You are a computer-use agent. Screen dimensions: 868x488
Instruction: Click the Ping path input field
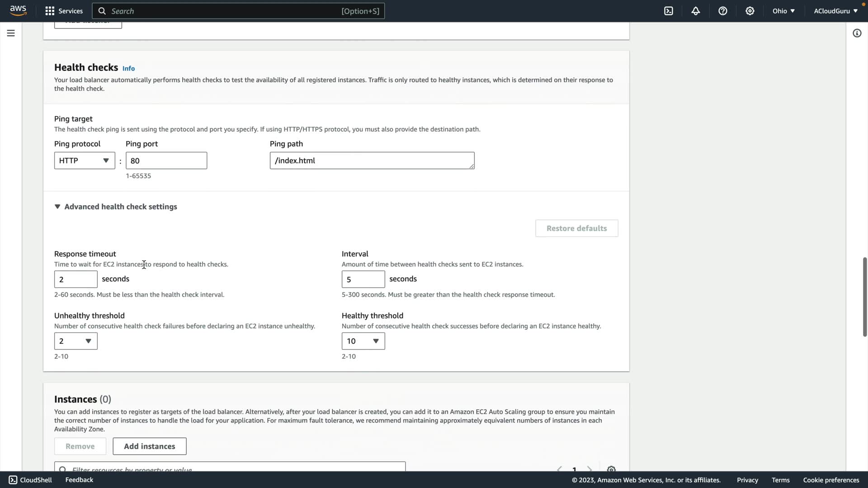372,160
